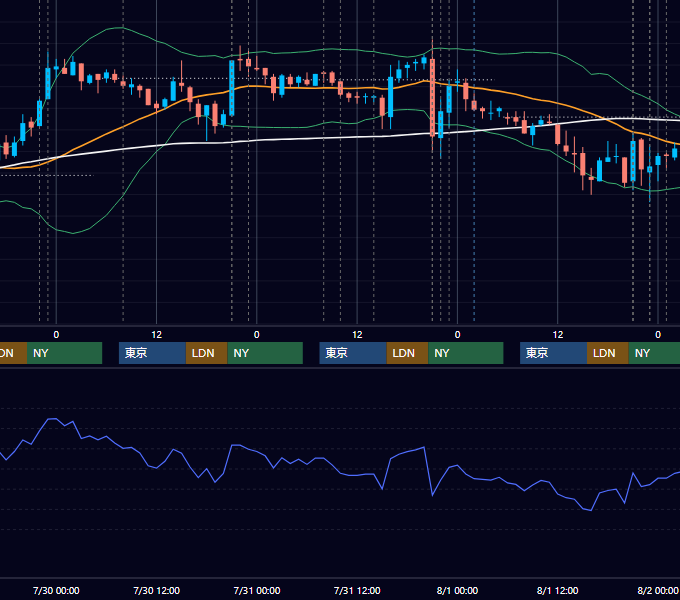The image size is (680, 600).
Task: Select the 東京 session block on 7/30
Action: tap(152, 353)
